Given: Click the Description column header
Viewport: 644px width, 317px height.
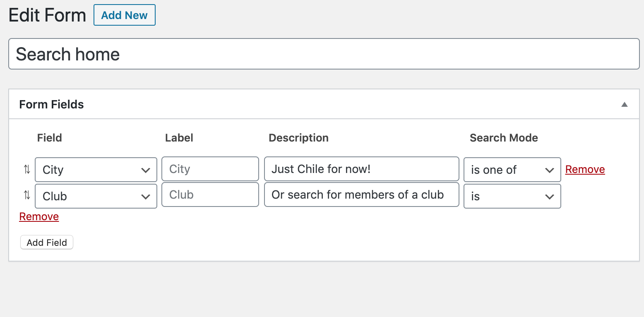Looking at the screenshot, I should 298,138.
